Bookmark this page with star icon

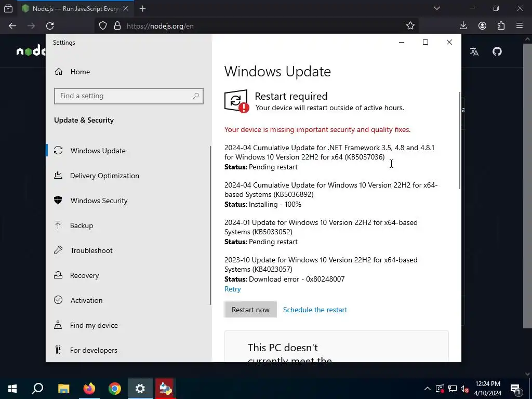(410, 26)
